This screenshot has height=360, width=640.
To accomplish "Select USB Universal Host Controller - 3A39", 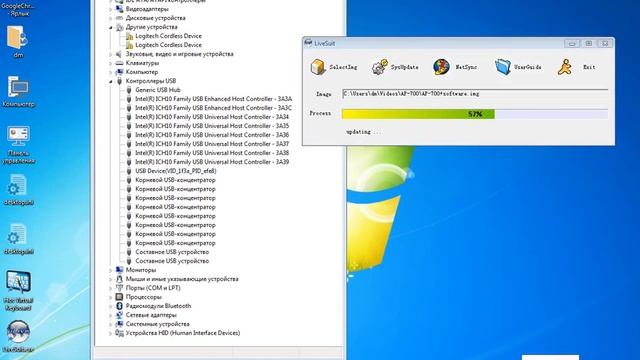I will point(212,162).
